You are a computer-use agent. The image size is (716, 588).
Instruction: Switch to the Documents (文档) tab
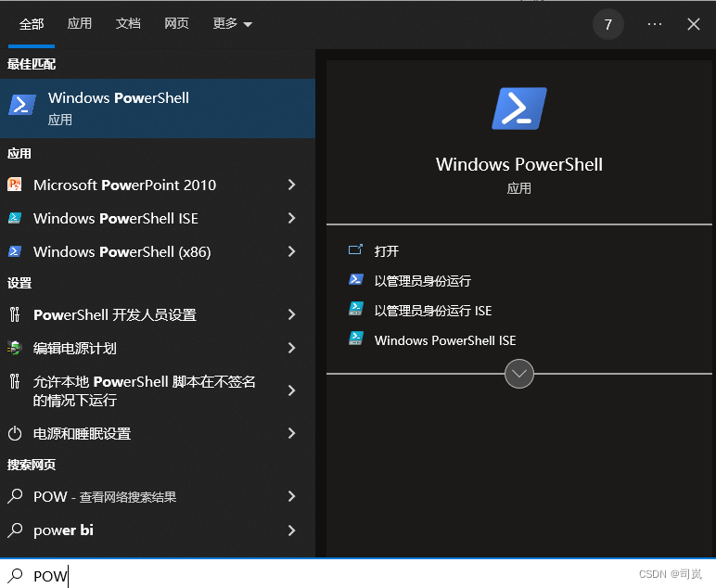128,23
